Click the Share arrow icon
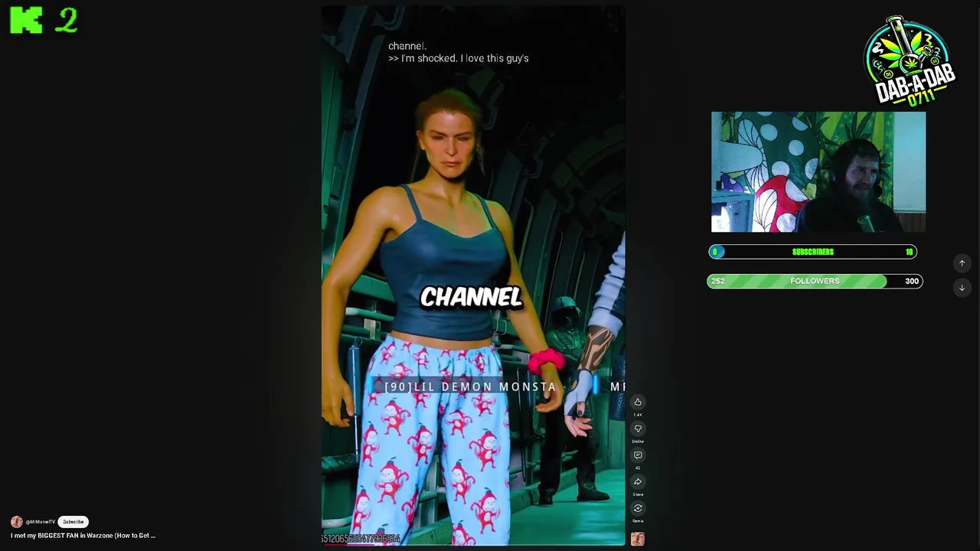This screenshot has width=980, height=551. coord(638,481)
